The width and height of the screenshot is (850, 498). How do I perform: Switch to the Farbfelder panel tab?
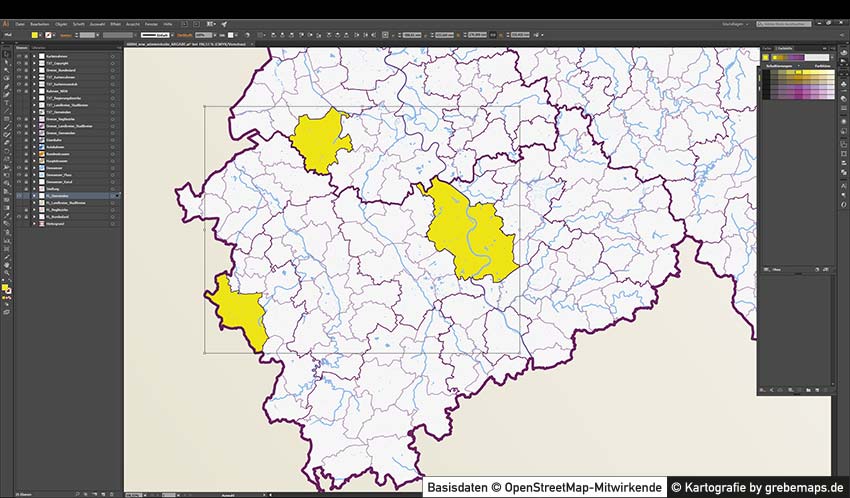785,48
